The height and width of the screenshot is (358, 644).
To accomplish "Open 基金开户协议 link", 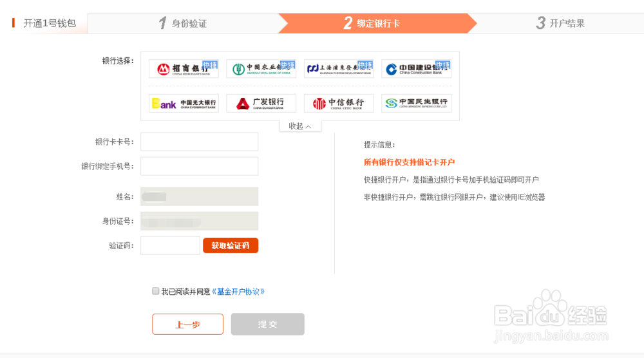I will [x=238, y=292].
